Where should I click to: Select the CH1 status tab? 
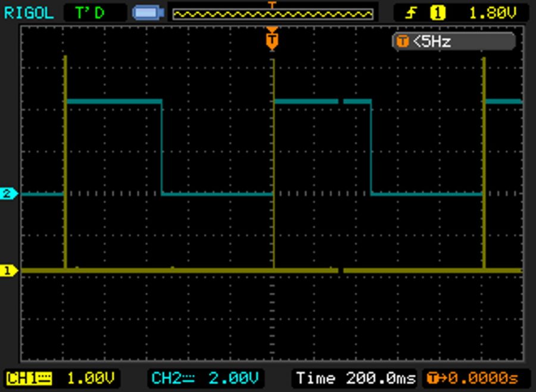(x=29, y=378)
